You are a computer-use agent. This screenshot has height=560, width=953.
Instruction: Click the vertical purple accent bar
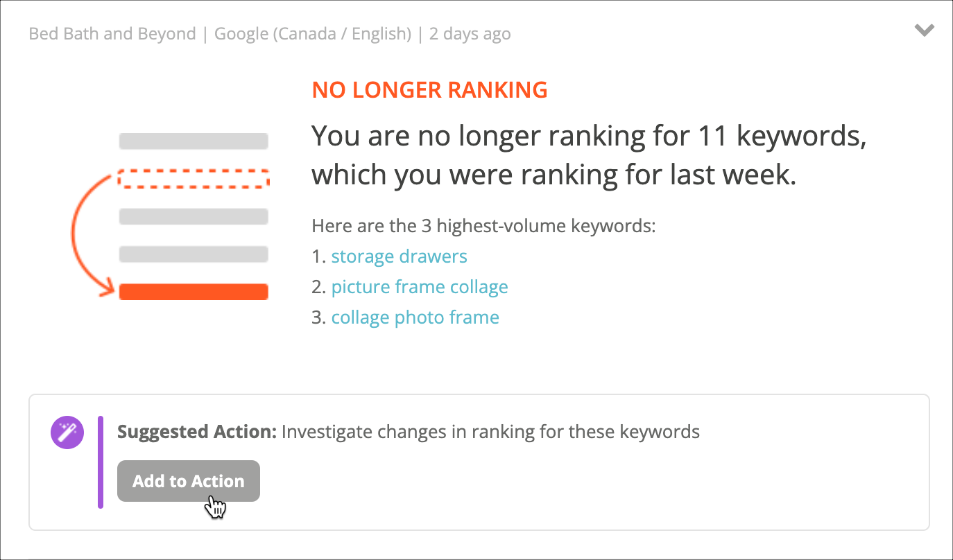tap(101, 462)
